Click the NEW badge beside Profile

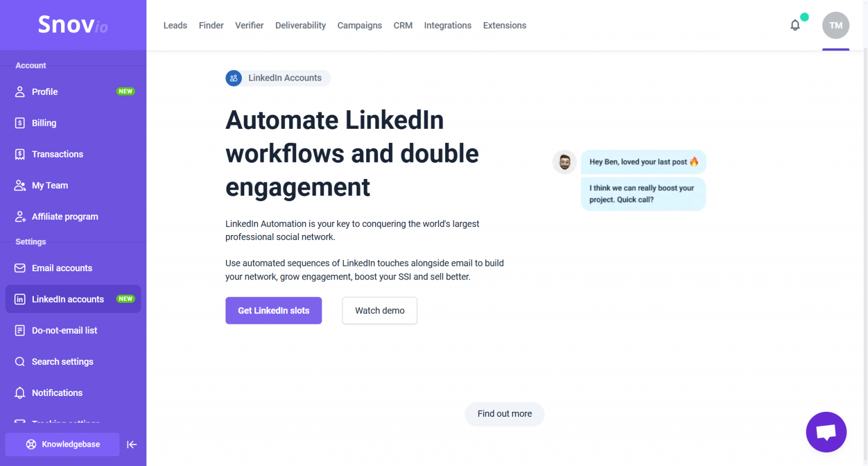pos(125,92)
